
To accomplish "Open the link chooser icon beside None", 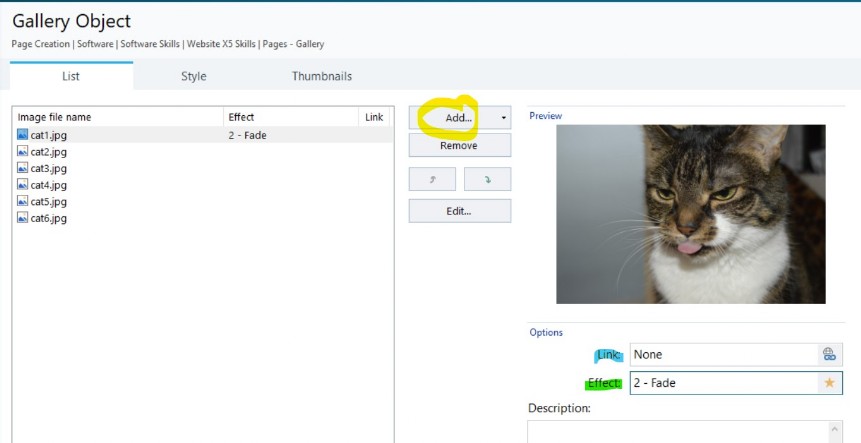I will click(x=829, y=355).
